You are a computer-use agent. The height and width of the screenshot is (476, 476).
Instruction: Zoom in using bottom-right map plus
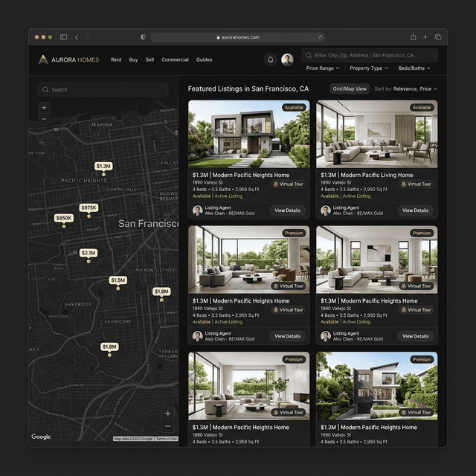tap(167, 414)
